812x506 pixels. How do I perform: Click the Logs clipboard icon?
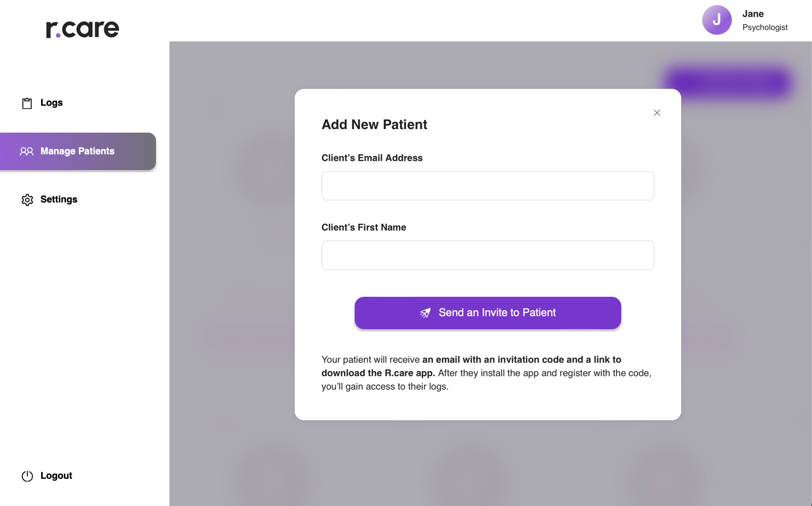pyautogui.click(x=27, y=103)
